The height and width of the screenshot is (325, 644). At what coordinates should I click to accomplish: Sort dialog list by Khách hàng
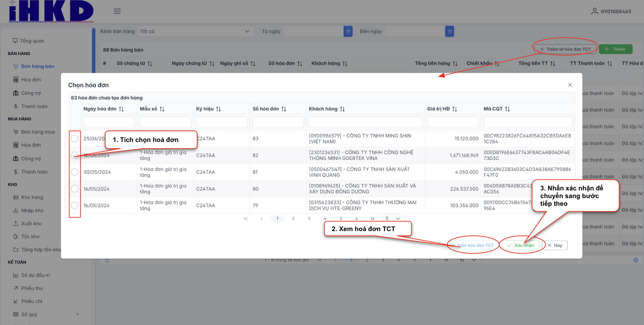click(343, 109)
